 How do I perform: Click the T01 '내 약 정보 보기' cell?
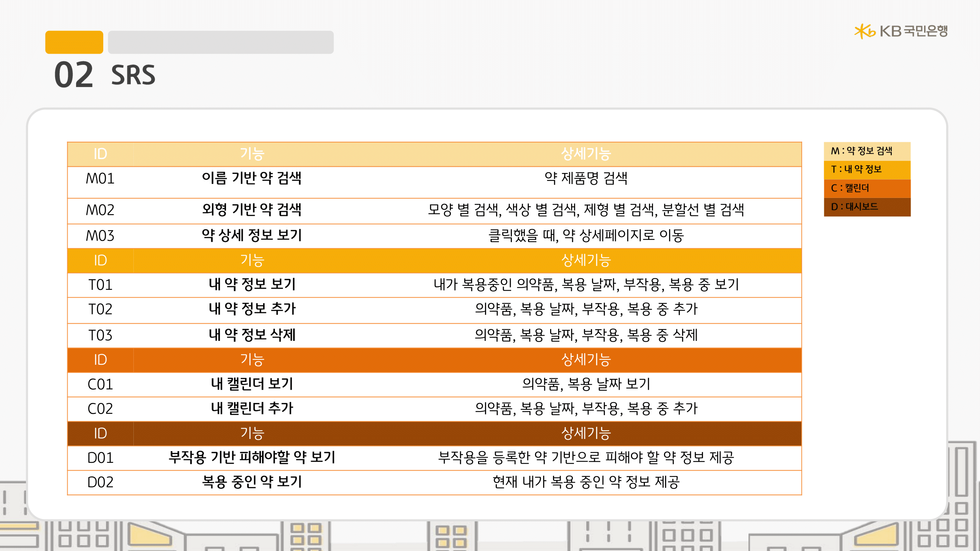(x=251, y=285)
